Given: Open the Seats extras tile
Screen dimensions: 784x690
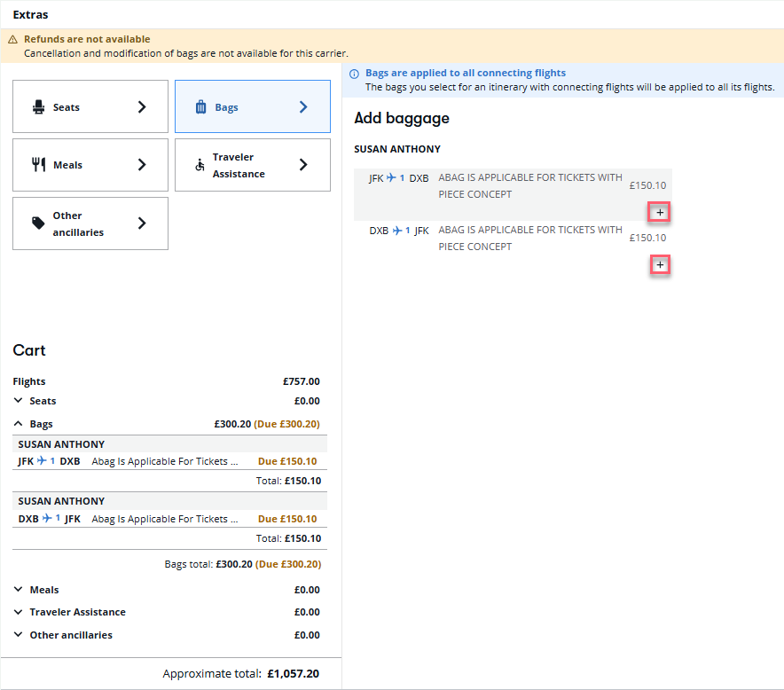Looking at the screenshot, I should pos(90,107).
